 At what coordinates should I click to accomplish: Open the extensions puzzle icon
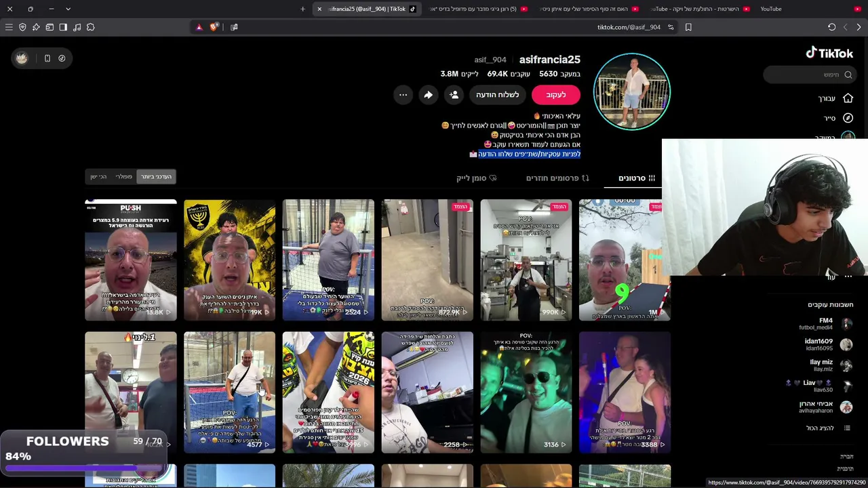[x=90, y=27]
